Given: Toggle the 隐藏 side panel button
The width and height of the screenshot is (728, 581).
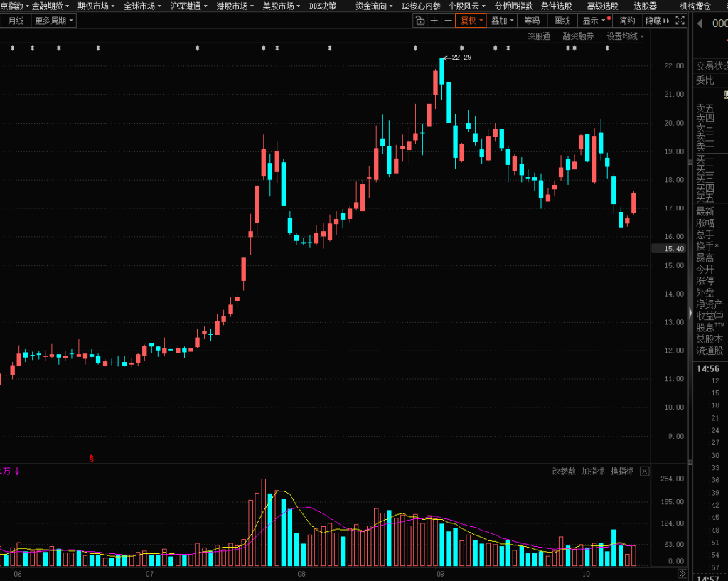Looking at the screenshot, I should coord(658,21).
